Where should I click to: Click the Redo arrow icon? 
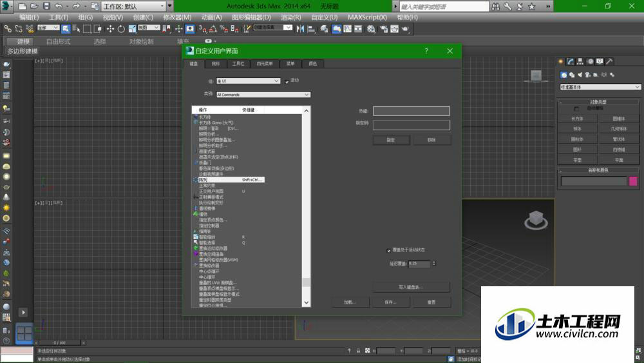click(77, 6)
